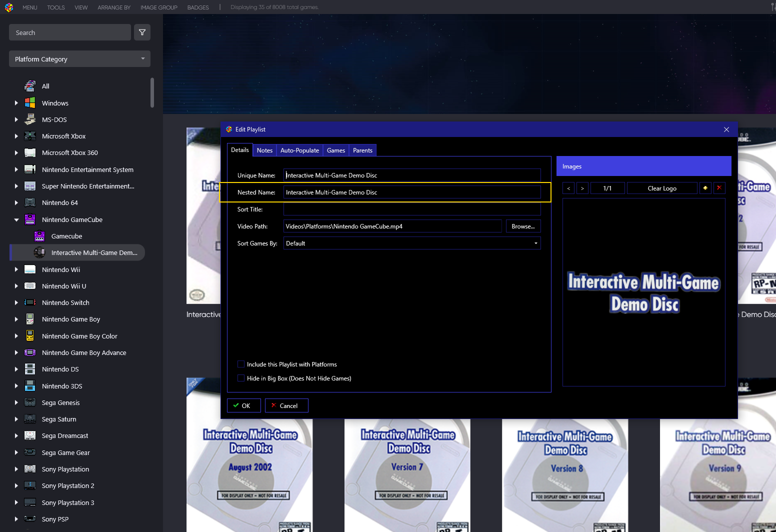Click the Gamecube child entry icon

(x=39, y=236)
